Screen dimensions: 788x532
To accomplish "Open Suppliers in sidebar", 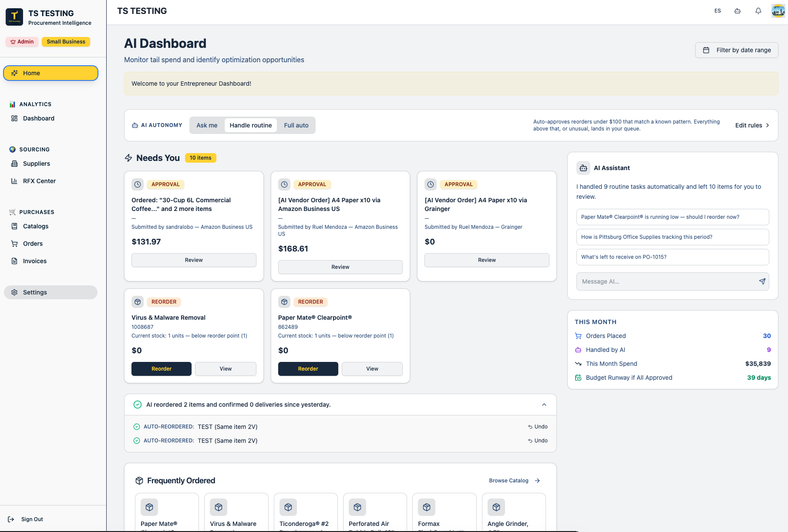I will (51, 164).
